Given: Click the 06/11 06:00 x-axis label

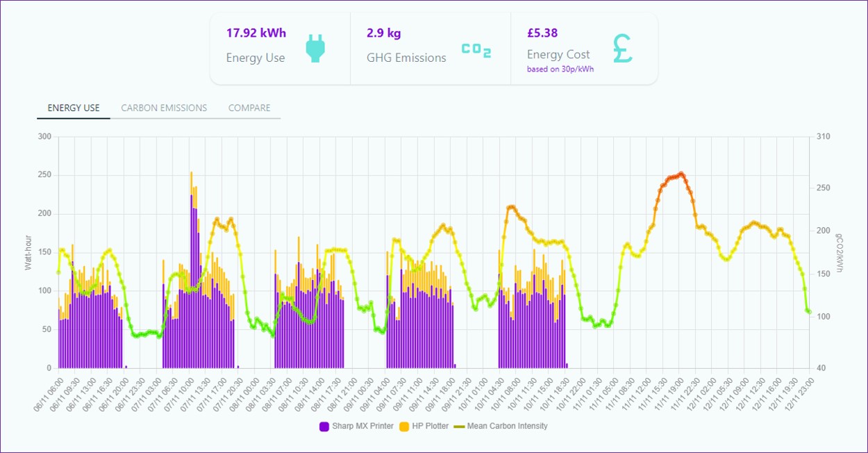Looking at the screenshot, I should click(49, 395).
